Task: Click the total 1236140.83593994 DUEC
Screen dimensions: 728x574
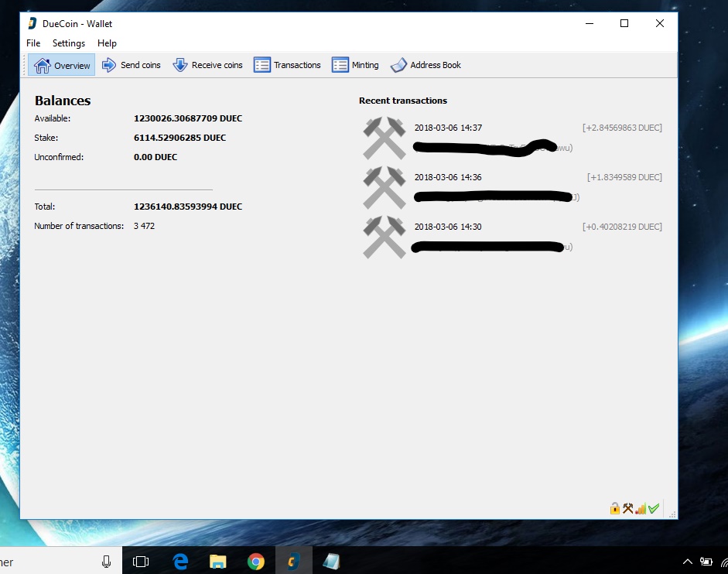Action: 188,207
